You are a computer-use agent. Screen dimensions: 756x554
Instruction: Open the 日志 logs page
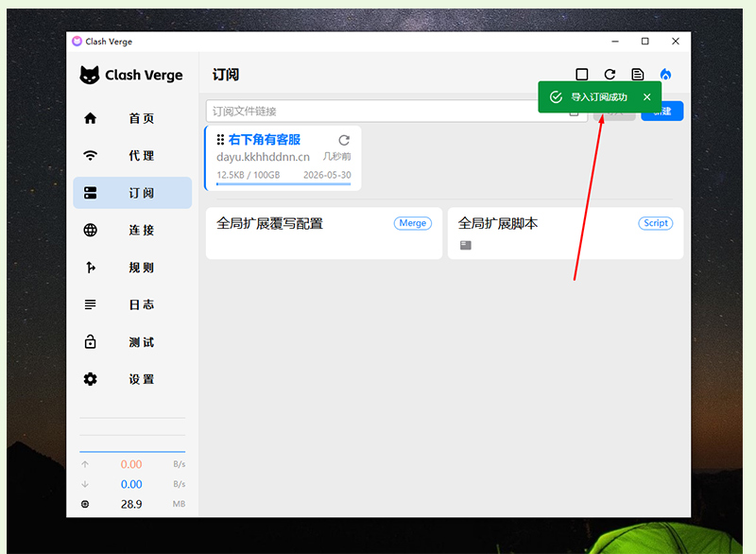132,304
